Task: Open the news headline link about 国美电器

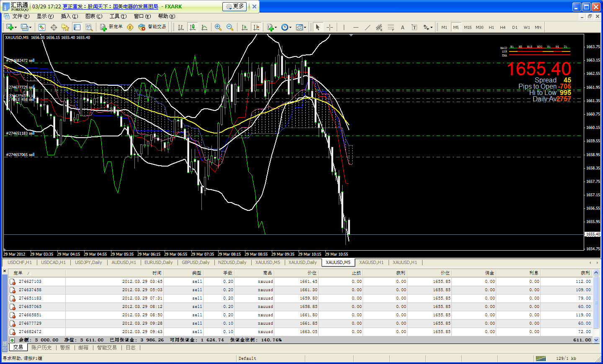Action: pos(111,7)
